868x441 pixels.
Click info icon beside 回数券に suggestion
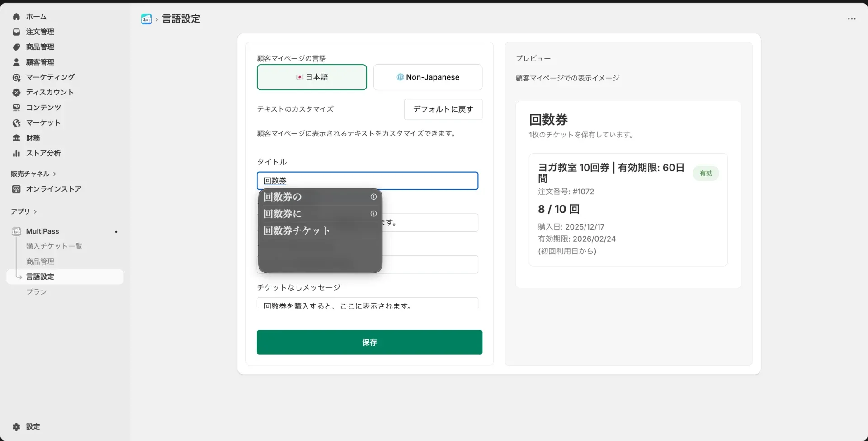point(373,214)
